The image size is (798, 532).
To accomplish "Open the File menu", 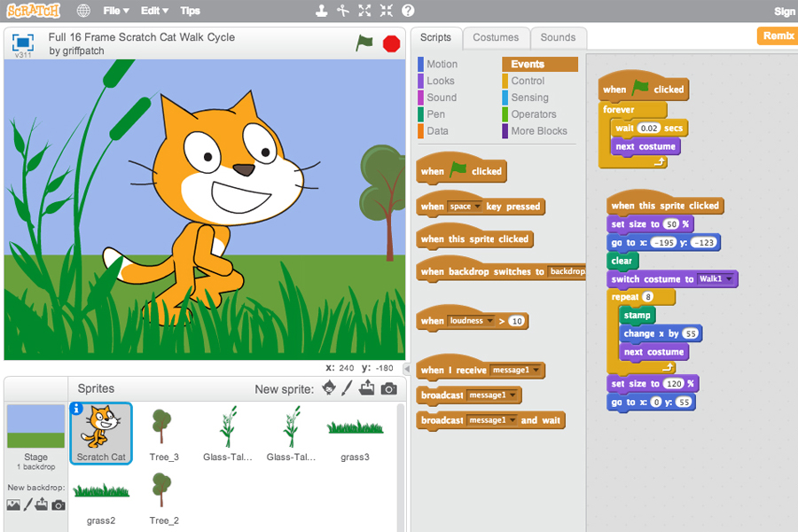I will (116, 11).
